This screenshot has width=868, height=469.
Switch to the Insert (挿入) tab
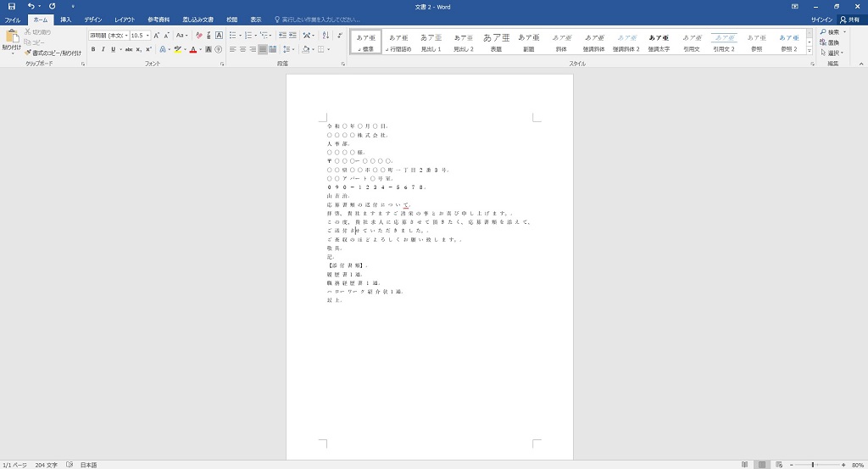tap(66, 20)
